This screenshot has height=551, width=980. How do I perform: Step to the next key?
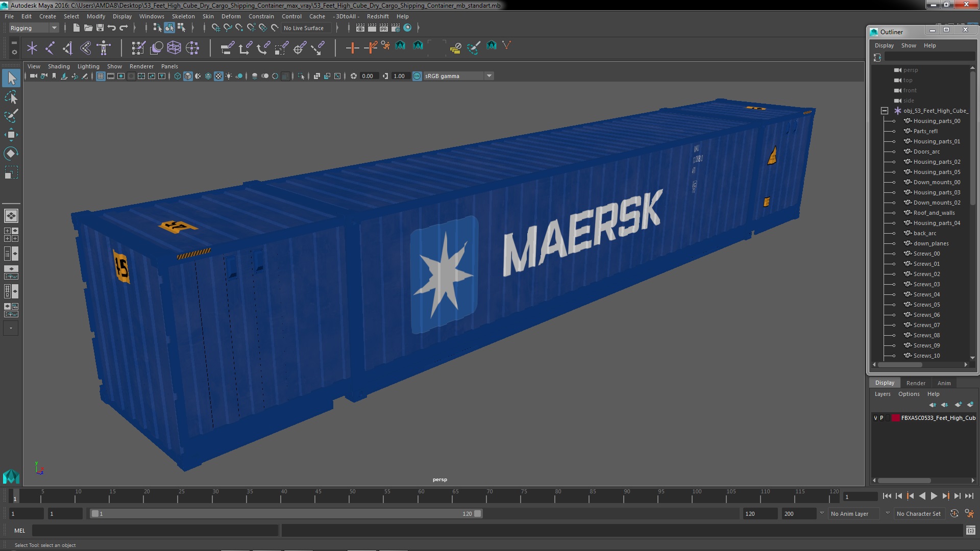coord(946,496)
